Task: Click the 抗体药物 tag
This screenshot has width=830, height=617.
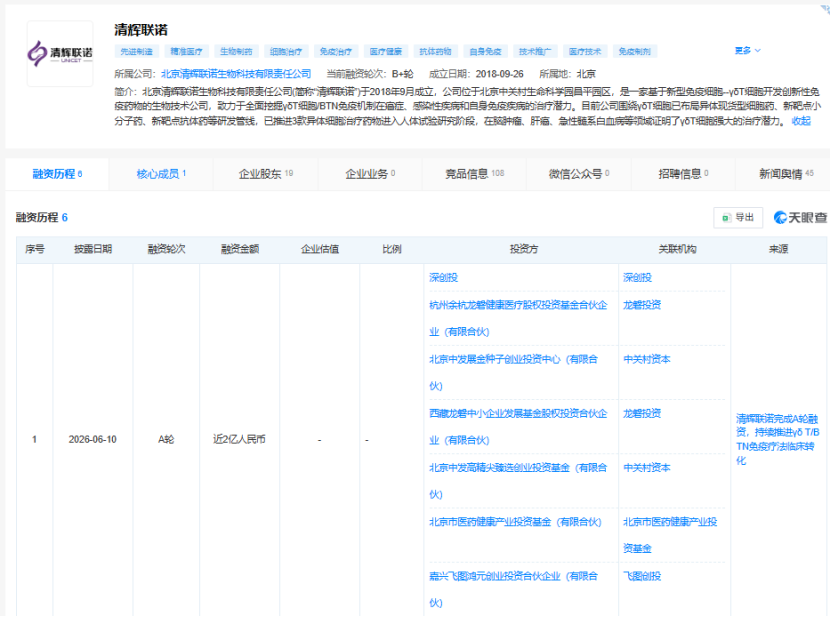Action: pos(435,51)
